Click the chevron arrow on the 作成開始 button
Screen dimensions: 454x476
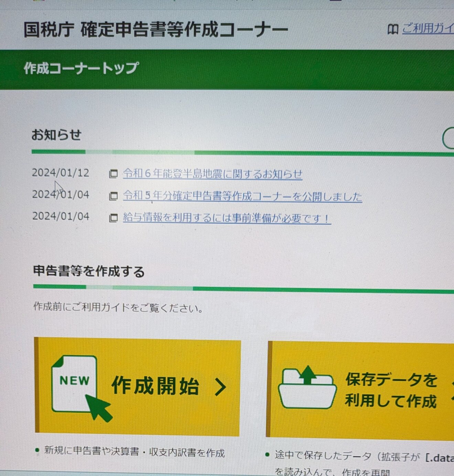click(x=220, y=387)
